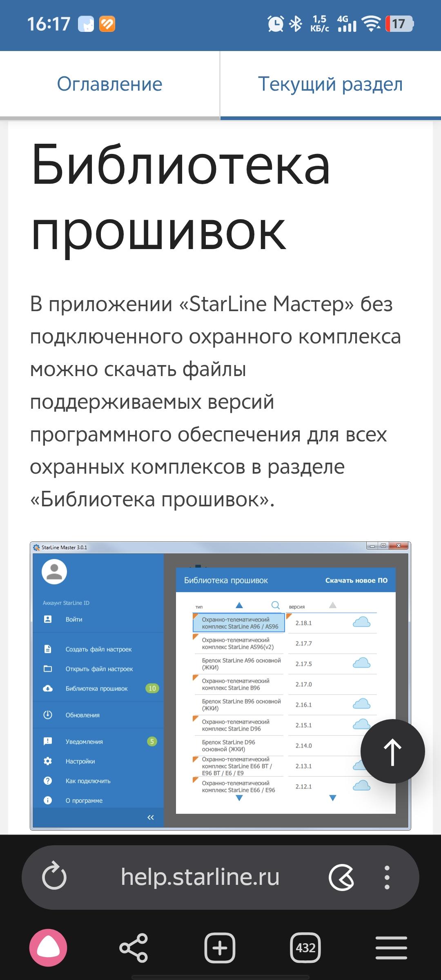The height and width of the screenshot is (980, 441).
Task: Tap the blue sort arrow above type column
Action: (x=239, y=605)
